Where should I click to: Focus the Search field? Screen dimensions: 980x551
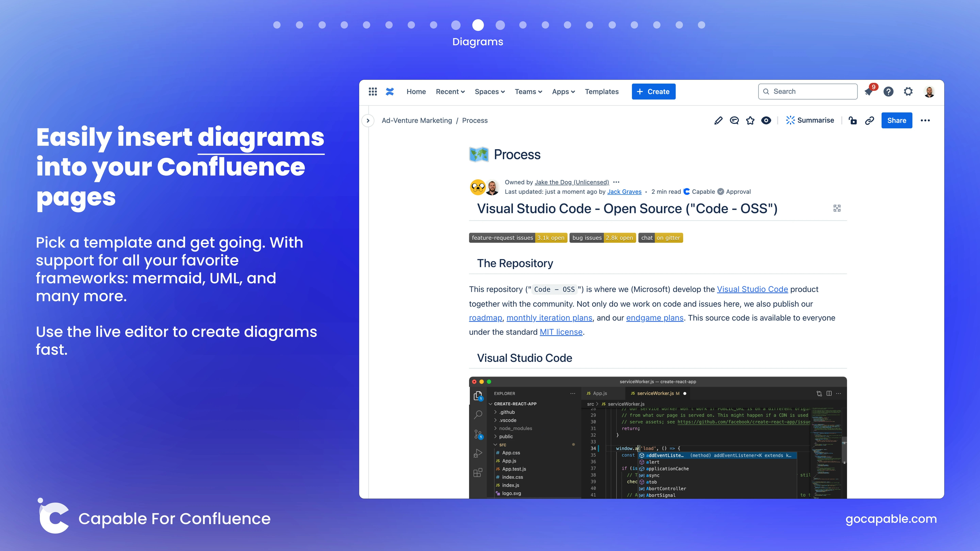pos(808,92)
